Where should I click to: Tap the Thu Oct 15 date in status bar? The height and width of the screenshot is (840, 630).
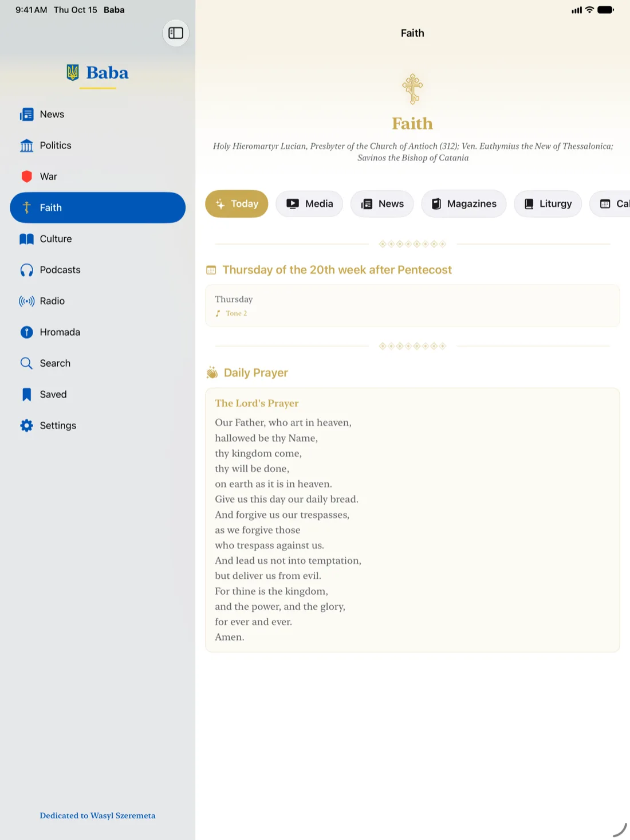pyautogui.click(x=76, y=10)
